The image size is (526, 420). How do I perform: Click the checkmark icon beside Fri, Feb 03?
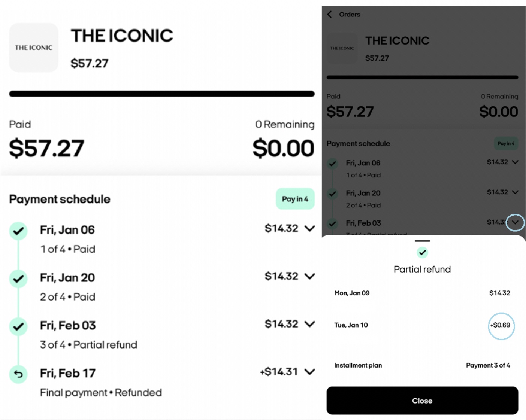18,326
